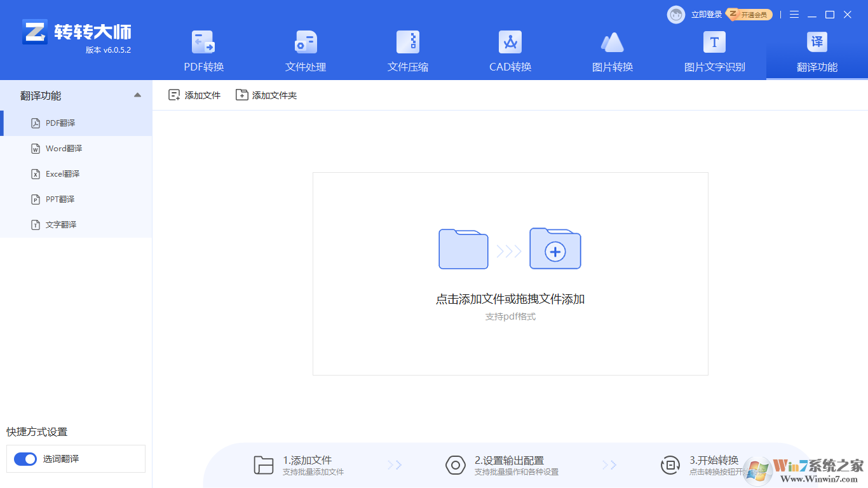Open the PDF转换 tab
The height and width of the screenshot is (488, 868).
pyautogui.click(x=204, y=51)
